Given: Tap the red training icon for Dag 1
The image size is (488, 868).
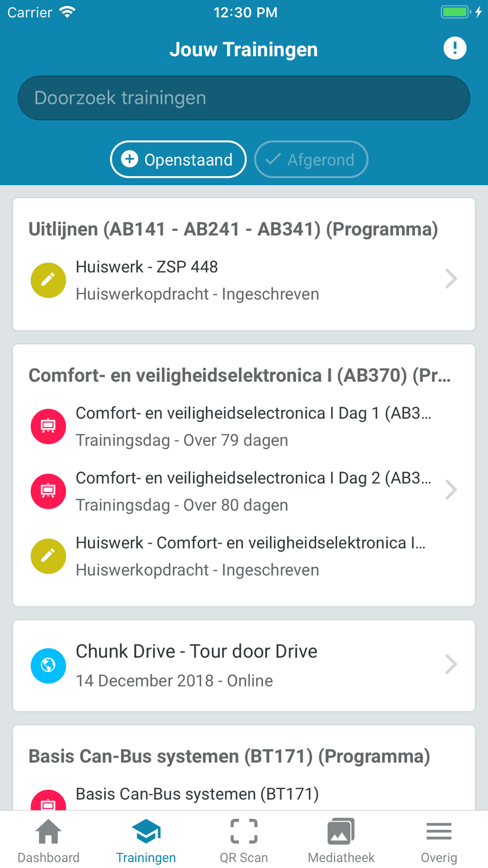Looking at the screenshot, I should click(48, 426).
